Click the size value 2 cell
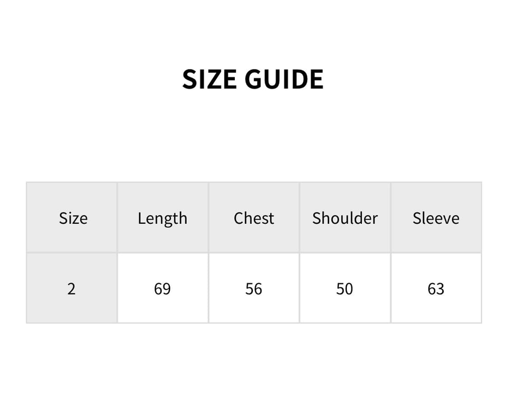 point(71,288)
